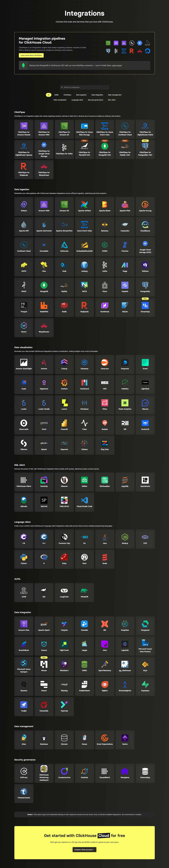Click the dbt integration card
The image size is (169, 868).
pyautogui.click(x=105, y=626)
